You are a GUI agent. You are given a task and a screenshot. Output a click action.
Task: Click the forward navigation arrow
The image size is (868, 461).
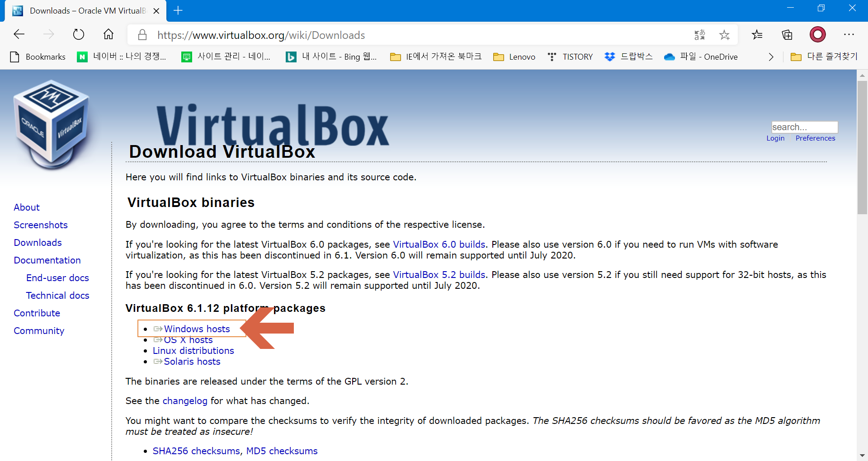pos(48,34)
